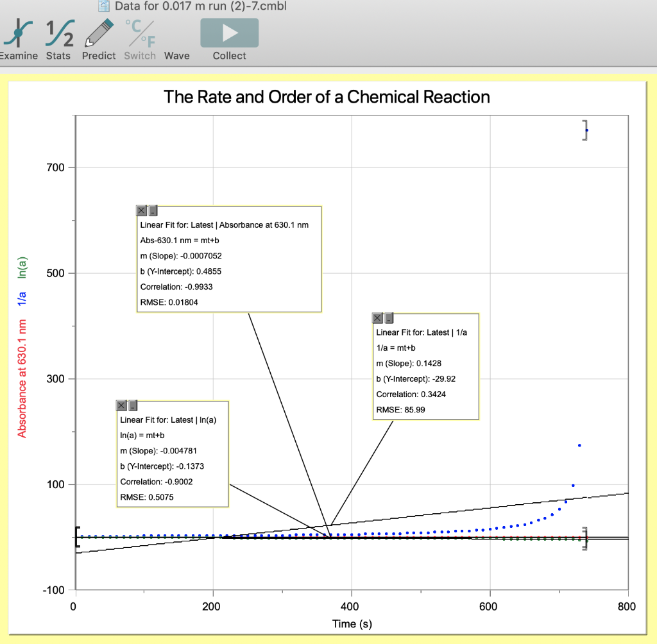Select ln(a) slope value -0.004781
The image size is (657, 644).
[x=178, y=451]
